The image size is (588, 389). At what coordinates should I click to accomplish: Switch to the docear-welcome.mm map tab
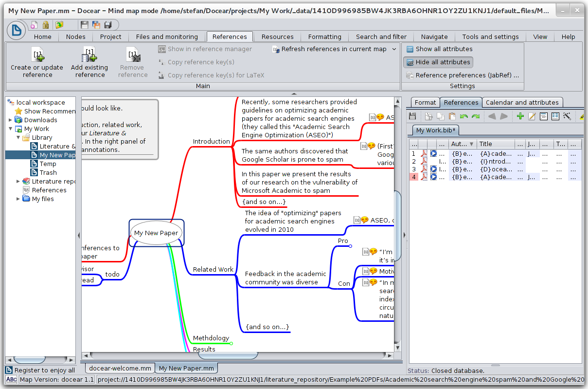pyautogui.click(x=120, y=369)
